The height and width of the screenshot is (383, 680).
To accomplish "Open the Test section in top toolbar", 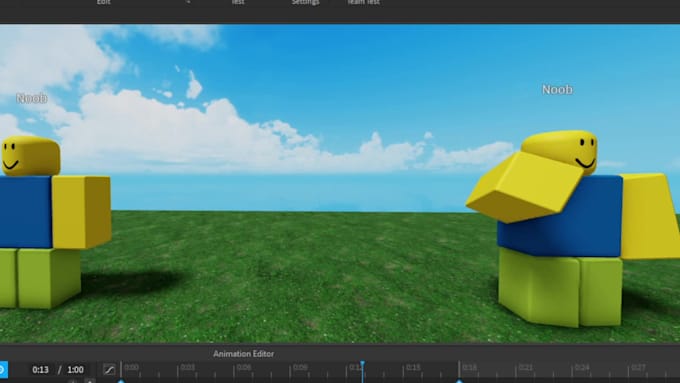I will (x=238, y=2).
